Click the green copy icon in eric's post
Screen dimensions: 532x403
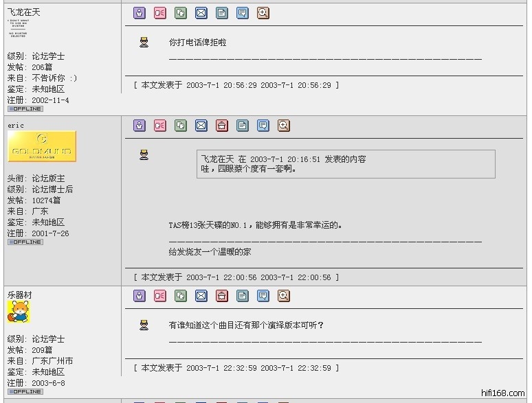coord(180,126)
